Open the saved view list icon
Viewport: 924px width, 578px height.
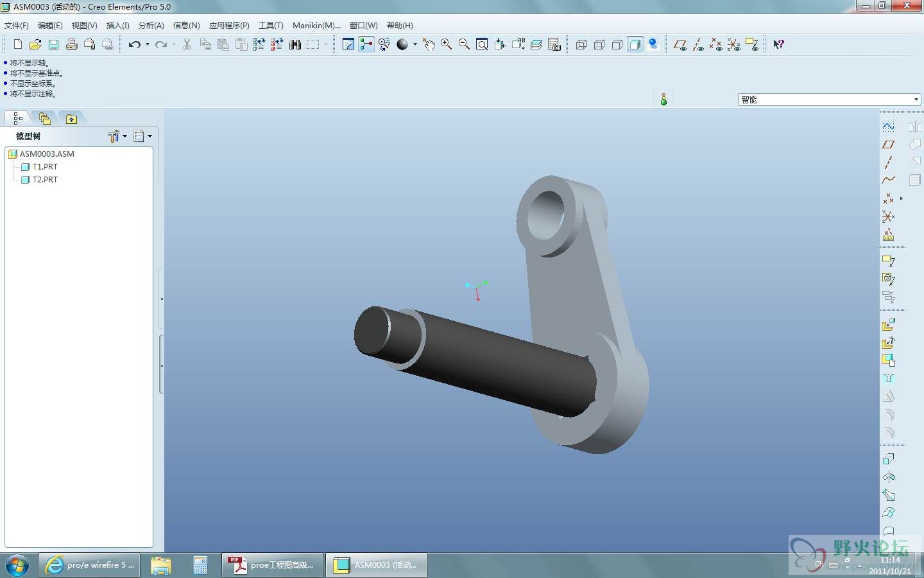(518, 44)
